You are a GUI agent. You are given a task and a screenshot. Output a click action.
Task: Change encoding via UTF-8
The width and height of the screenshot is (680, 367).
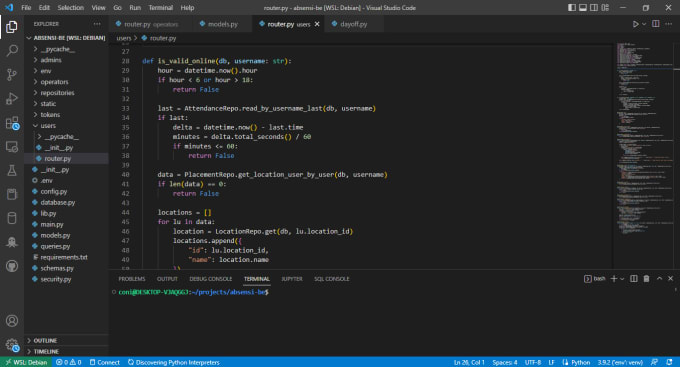pyautogui.click(x=533, y=362)
